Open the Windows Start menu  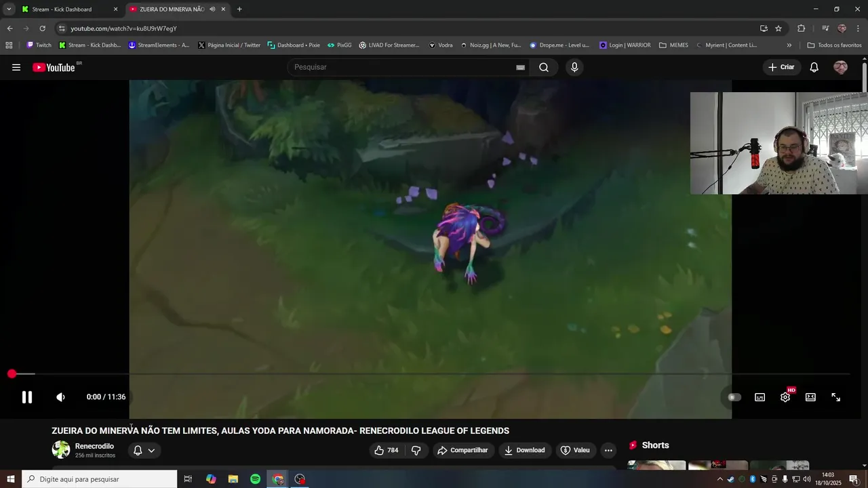(11, 479)
